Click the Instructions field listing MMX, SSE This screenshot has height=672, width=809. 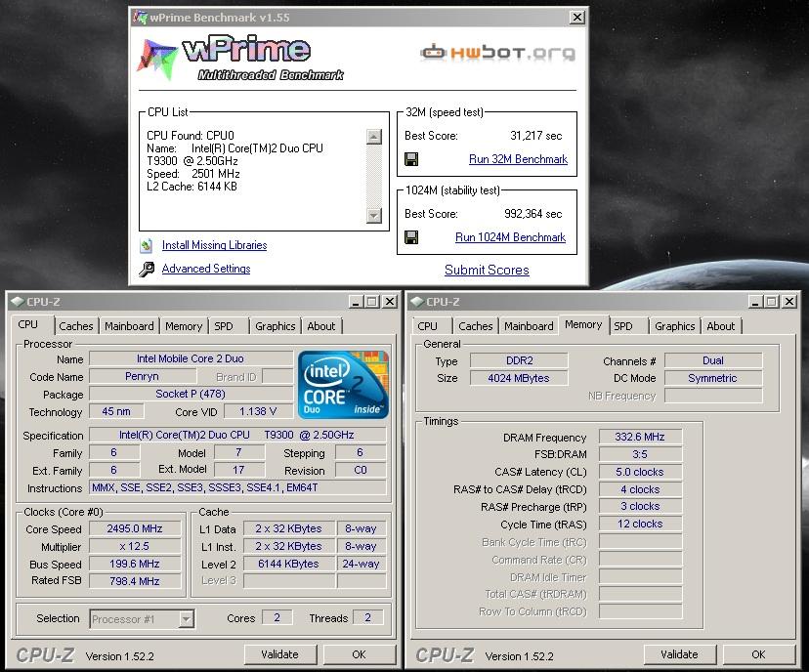point(237,487)
